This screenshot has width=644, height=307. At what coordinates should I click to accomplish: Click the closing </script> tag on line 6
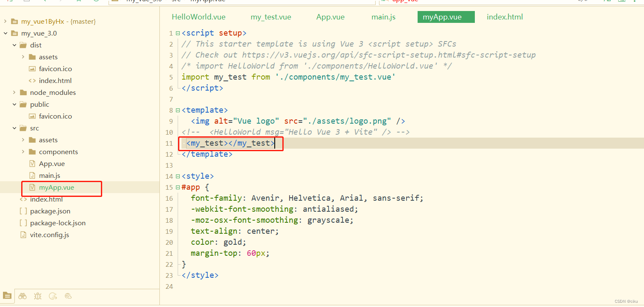(x=202, y=88)
